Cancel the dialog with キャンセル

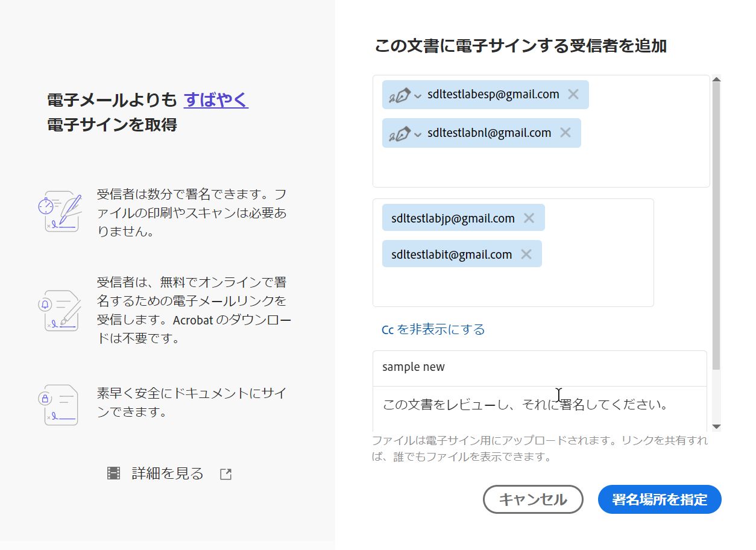(x=533, y=499)
